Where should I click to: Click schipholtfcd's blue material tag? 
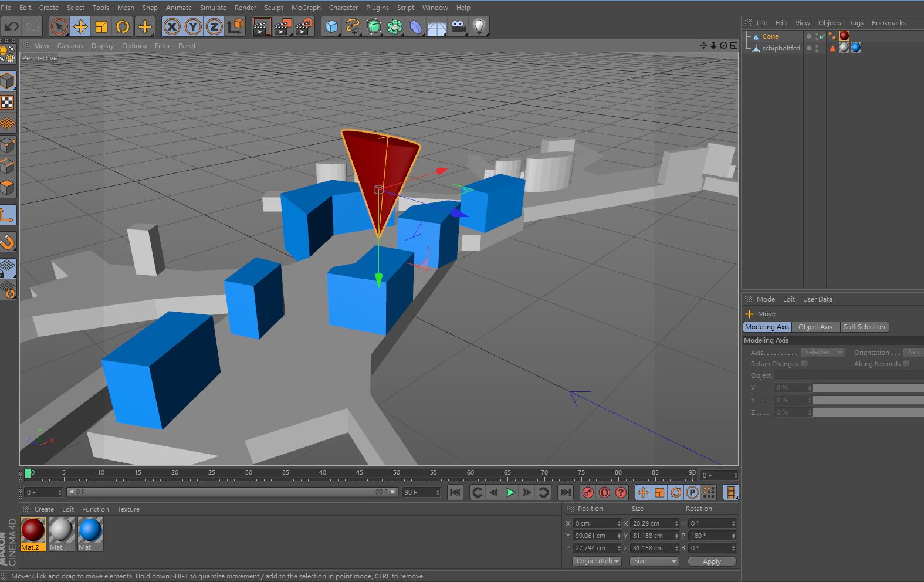click(x=856, y=48)
